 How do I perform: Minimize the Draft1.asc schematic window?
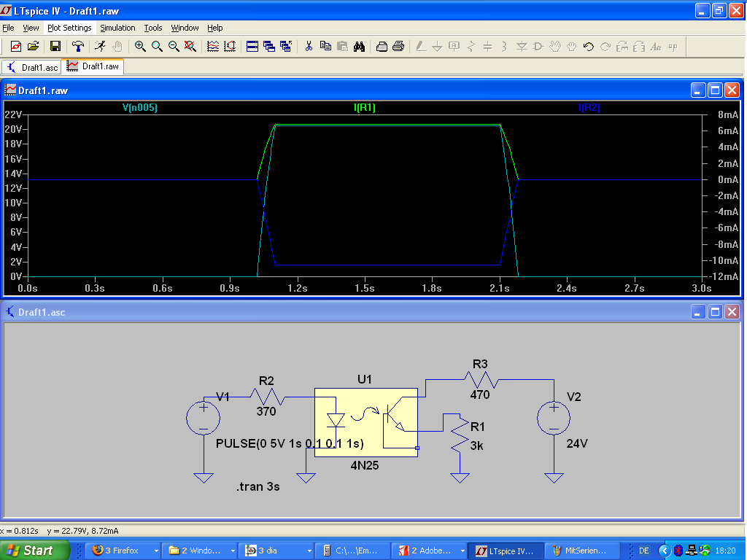[x=698, y=312]
